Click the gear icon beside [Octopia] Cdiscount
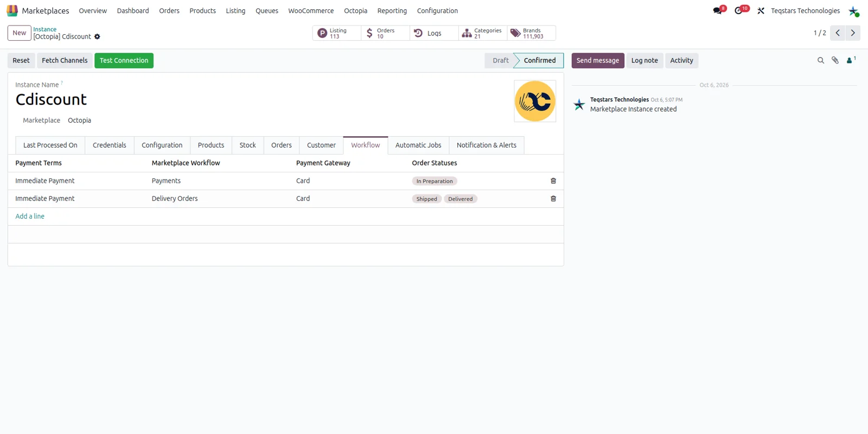Image resolution: width=868 pixels, height=434 pixels. tap(97, 37)
